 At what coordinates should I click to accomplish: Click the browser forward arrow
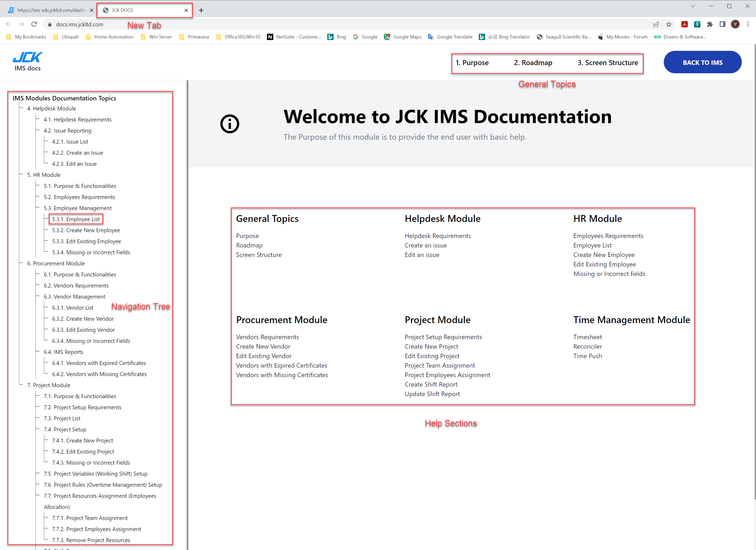(x=21, y=24)
